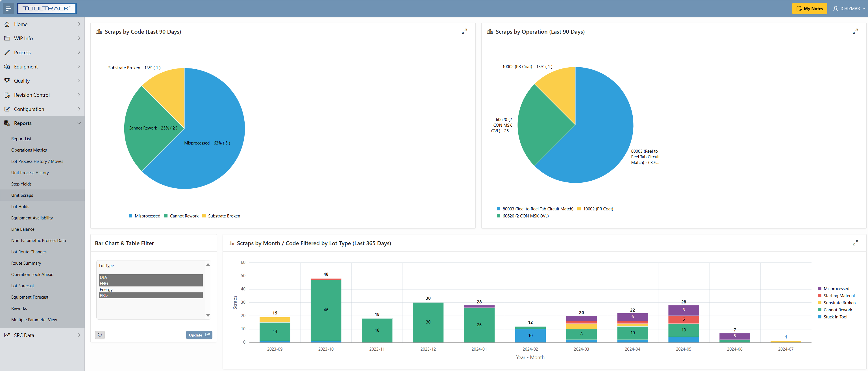
Task: Toggle Cannot Rework in the monthly chart legend
Action: (x=837, y=310)
